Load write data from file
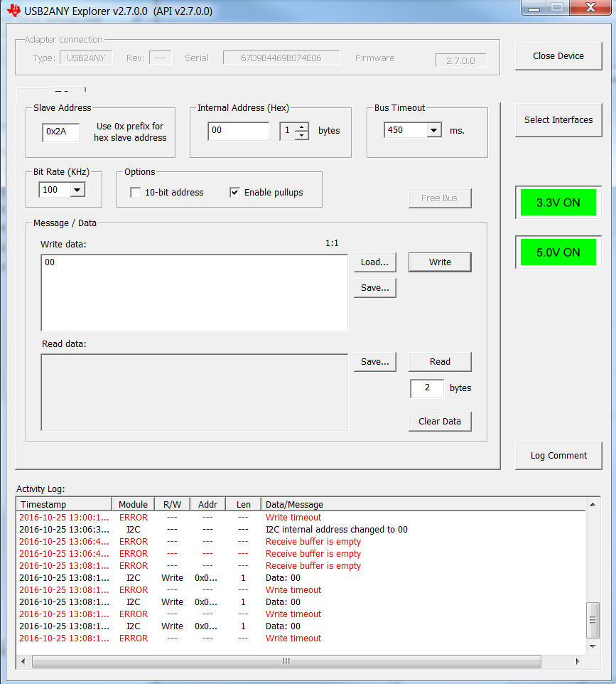The width and height of the screenshot is (616, 684). click(x=375, y=262)
